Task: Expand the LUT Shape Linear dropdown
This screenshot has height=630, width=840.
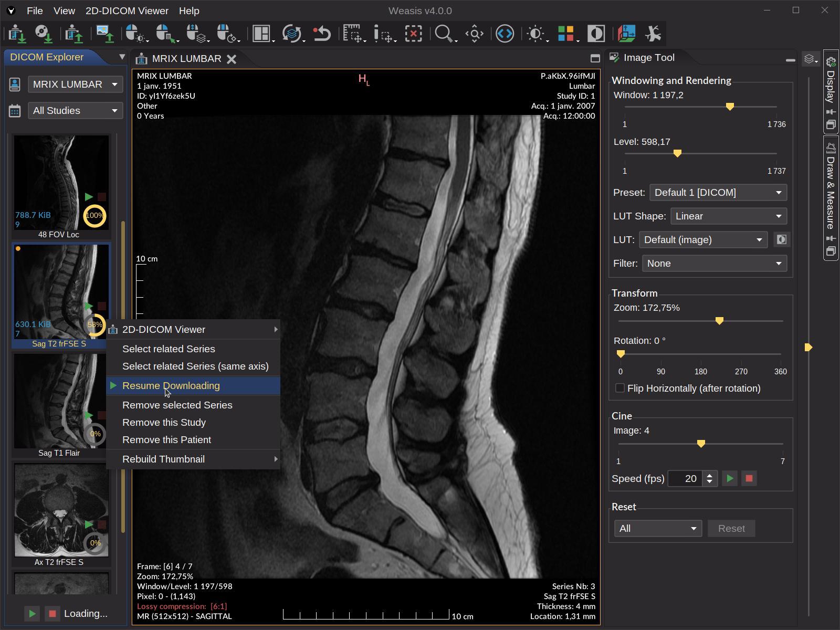Action: 728,216
